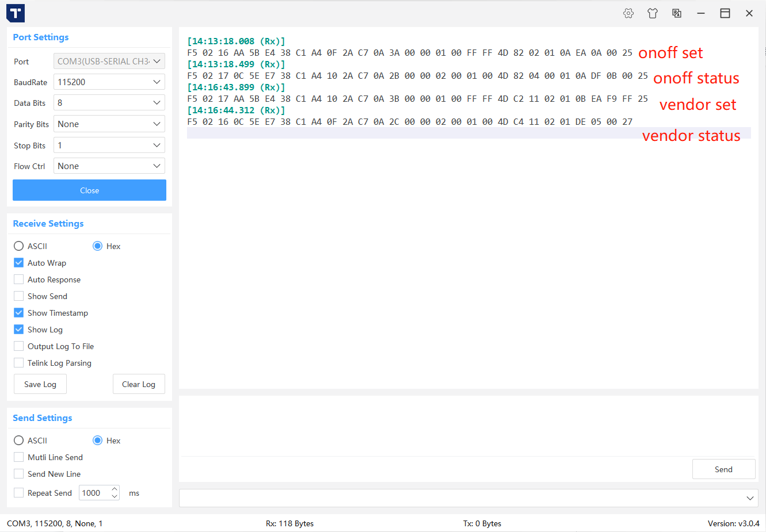Open the settings gear icon in title bar

click(628, 13)
